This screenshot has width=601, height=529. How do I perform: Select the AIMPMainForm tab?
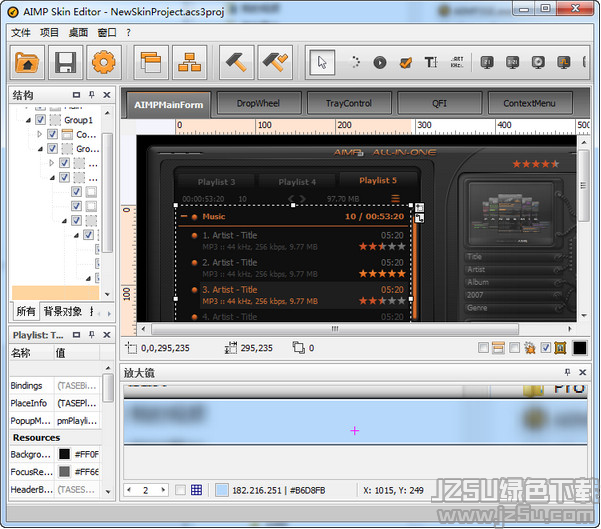pos(168,104)
